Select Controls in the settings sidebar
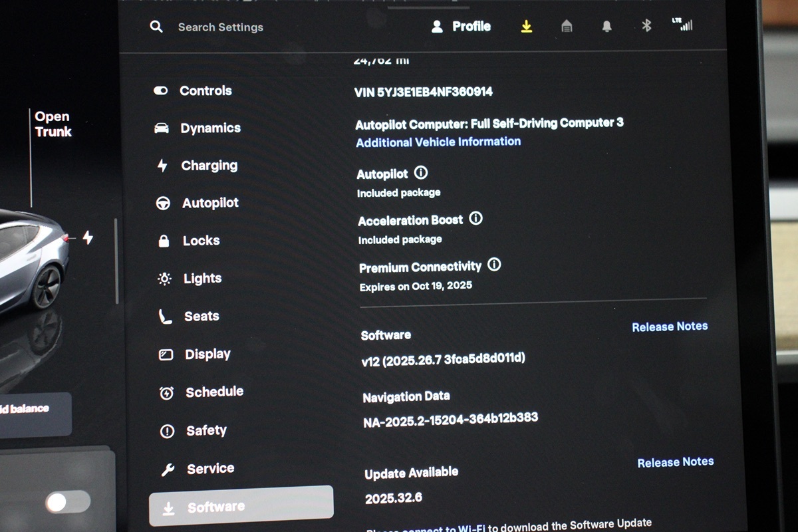The image size is (798, 532). tap(205, 91)
